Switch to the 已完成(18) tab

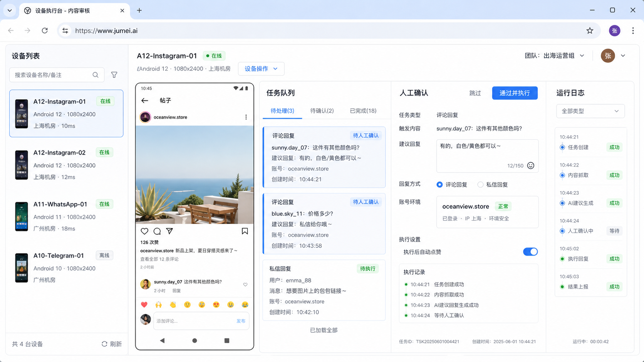363,111
